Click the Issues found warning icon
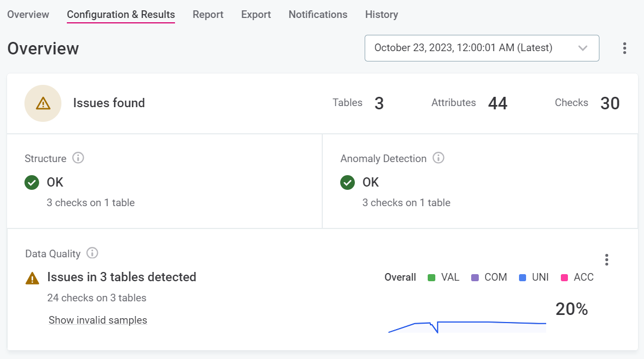The height and width of the screenshot is (359, 644). [x=43, y=103]
